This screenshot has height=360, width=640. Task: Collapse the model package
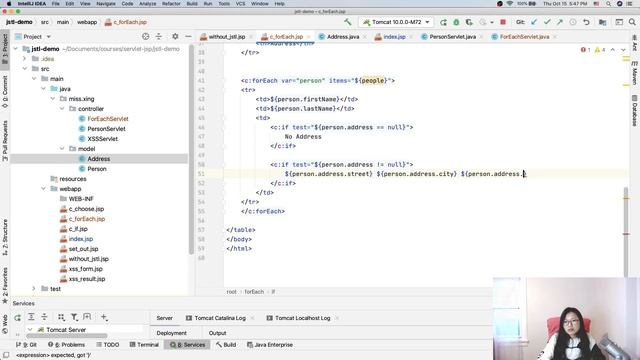(x=62, y=149)
